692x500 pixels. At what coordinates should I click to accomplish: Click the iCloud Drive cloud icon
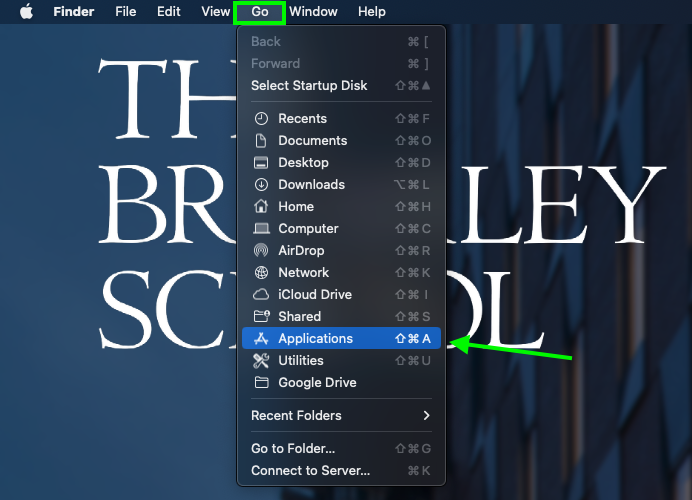click(x=261, y=294)
